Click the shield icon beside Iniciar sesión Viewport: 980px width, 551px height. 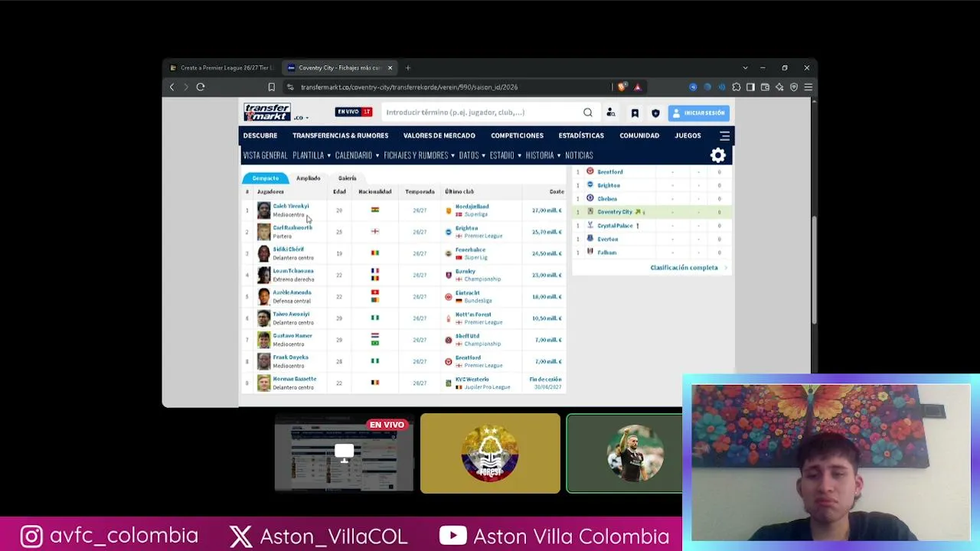point(655,113)
